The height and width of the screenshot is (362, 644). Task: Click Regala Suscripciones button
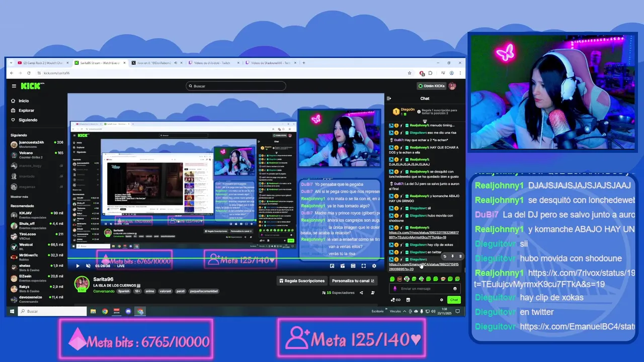pos(302,281)
